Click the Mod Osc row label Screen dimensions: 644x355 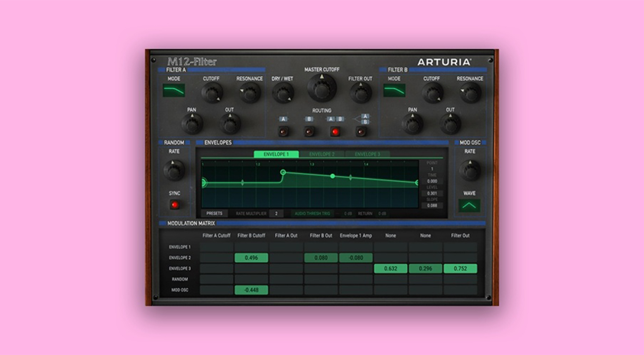click(180, 290)
